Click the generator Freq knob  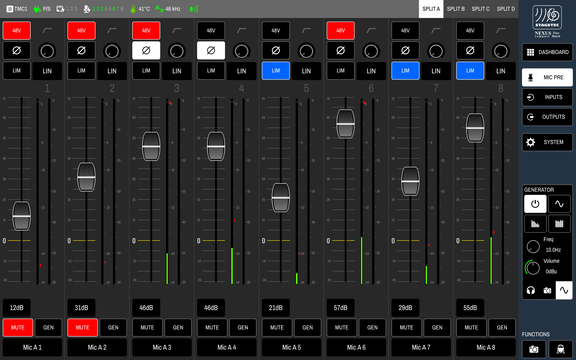(x=533, y=246)
